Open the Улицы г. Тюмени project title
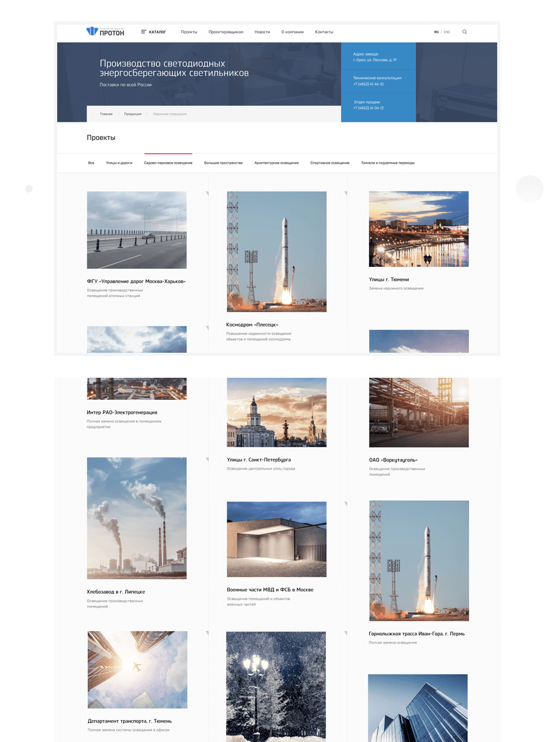This screenshot has height=742, width=560. tap(389, 279)
